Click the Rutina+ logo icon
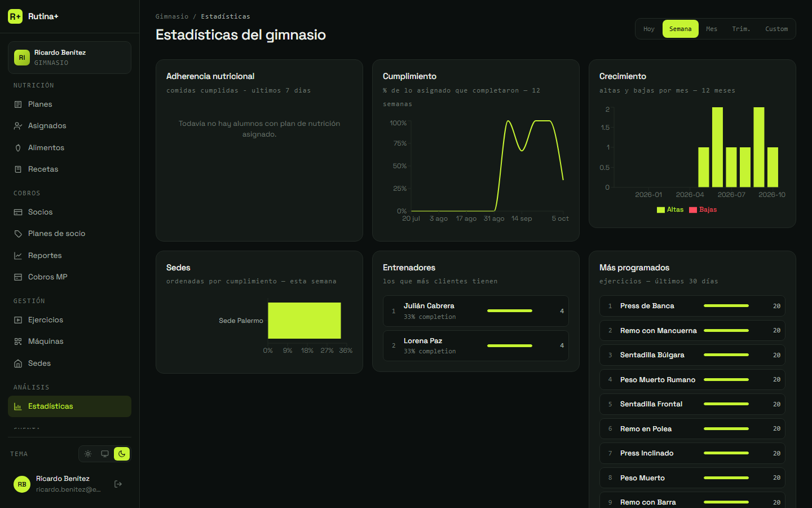The height and width of the screenshot is (508, 812). [15, 16]
